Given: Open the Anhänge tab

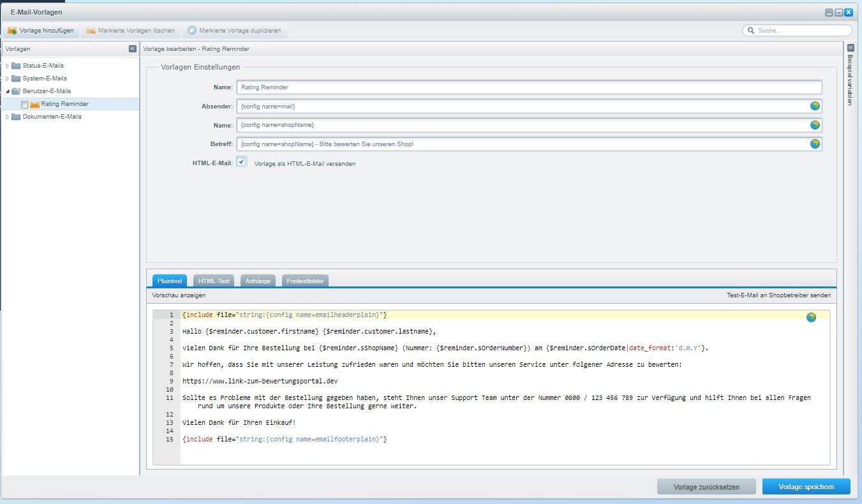Looking at the screenshot, I should click(x=258, y=281).
